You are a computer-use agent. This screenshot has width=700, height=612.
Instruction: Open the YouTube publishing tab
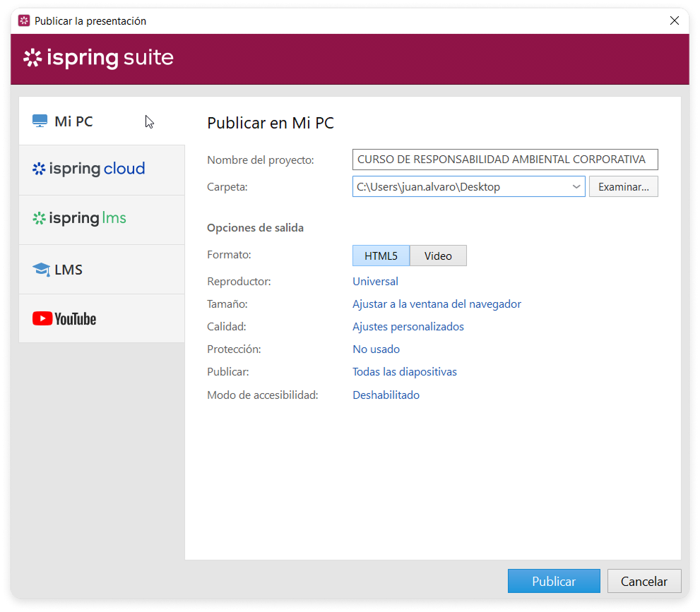pyautogui.click(x=102, y=319)
